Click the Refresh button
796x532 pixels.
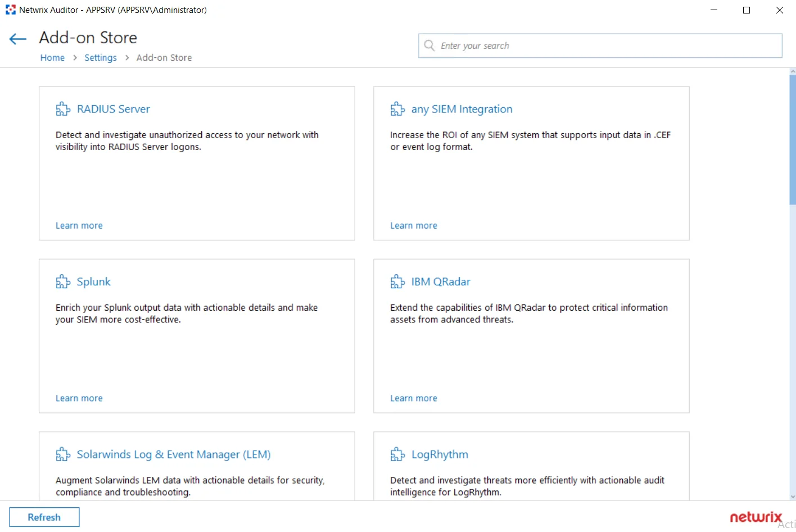coord(44,517)
